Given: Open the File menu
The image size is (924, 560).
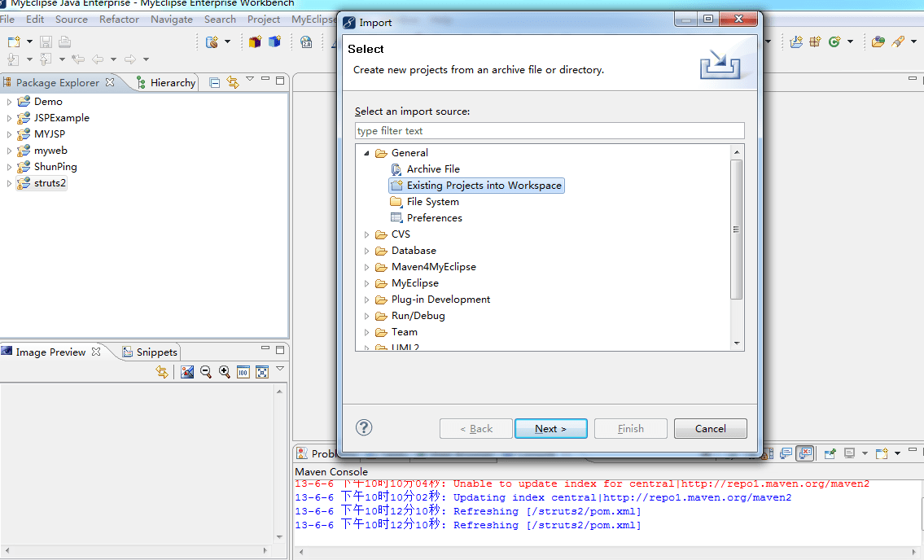Looking at the screenshot, I should pyautogui.click(x=7, y=19).
